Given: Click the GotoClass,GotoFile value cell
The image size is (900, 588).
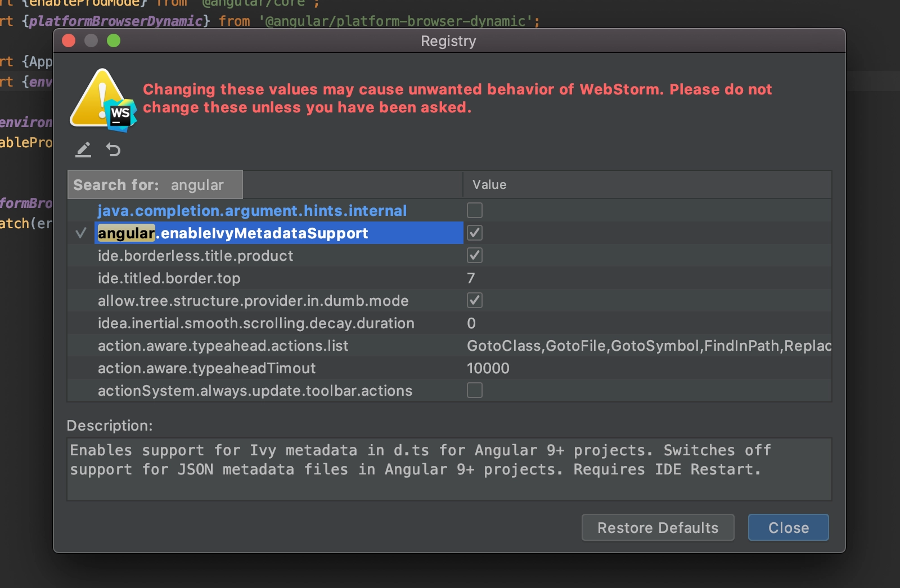Looking at the screenshot, I should click(649, 345).
